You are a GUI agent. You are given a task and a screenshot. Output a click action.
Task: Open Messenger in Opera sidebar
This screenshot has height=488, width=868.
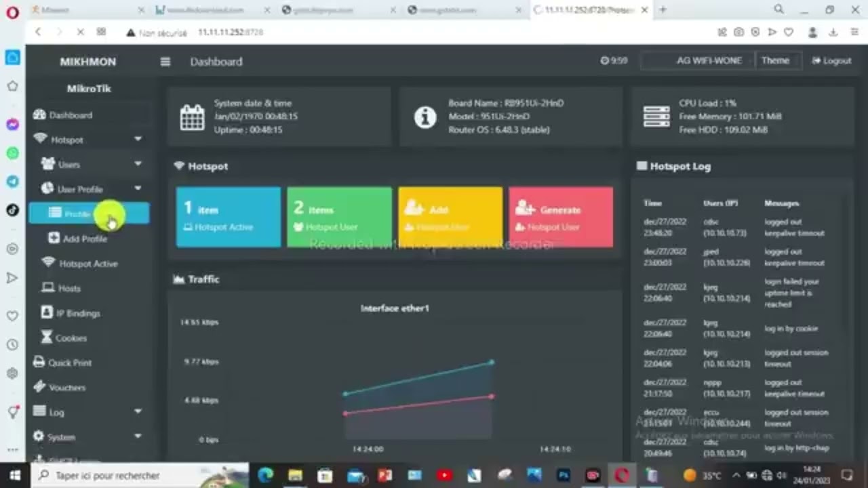pyautogui.click(x=12, y=125)
